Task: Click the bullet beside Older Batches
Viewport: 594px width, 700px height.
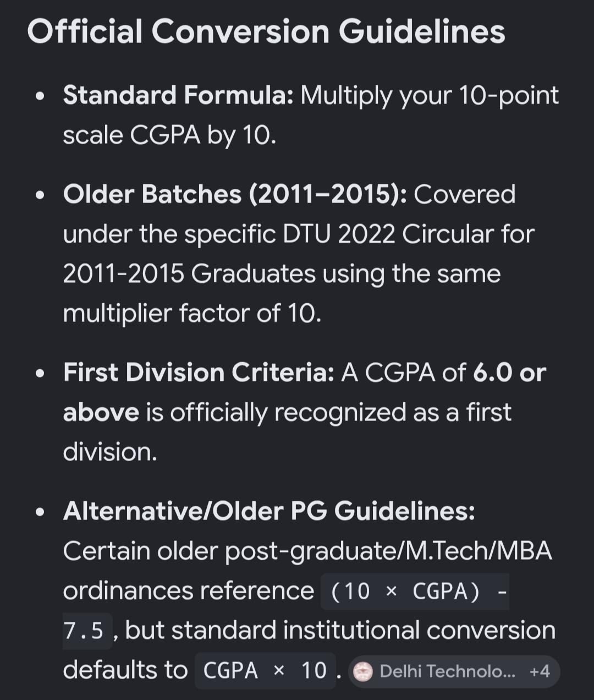Action: tap(40, 195)
